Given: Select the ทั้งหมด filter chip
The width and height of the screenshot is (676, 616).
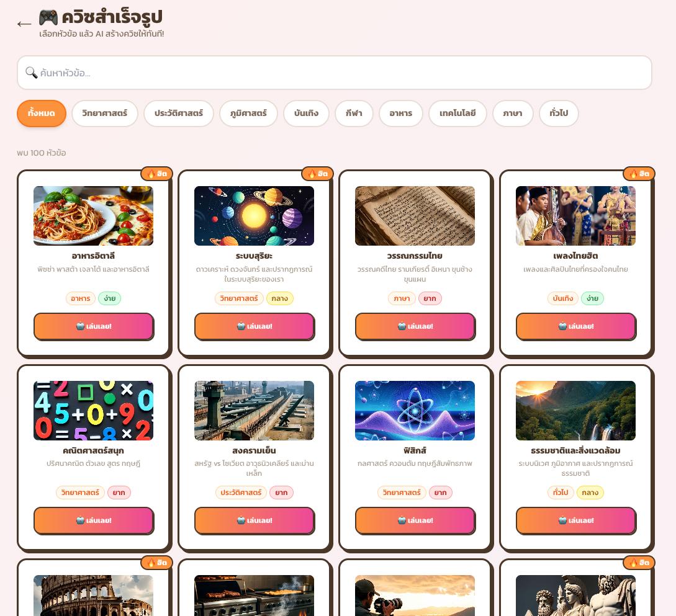Looking at the screenshot, I should click(x=42, y=114).
